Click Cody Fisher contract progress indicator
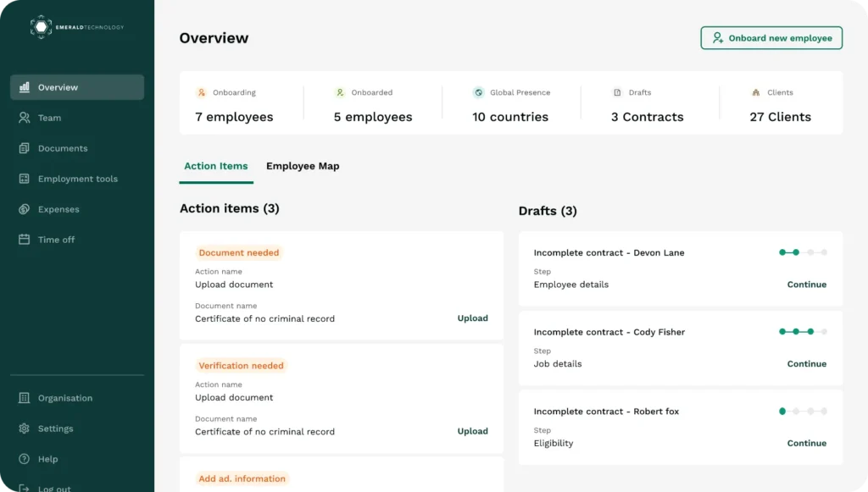This screenshot has width=868, height=492. [804, 332]
